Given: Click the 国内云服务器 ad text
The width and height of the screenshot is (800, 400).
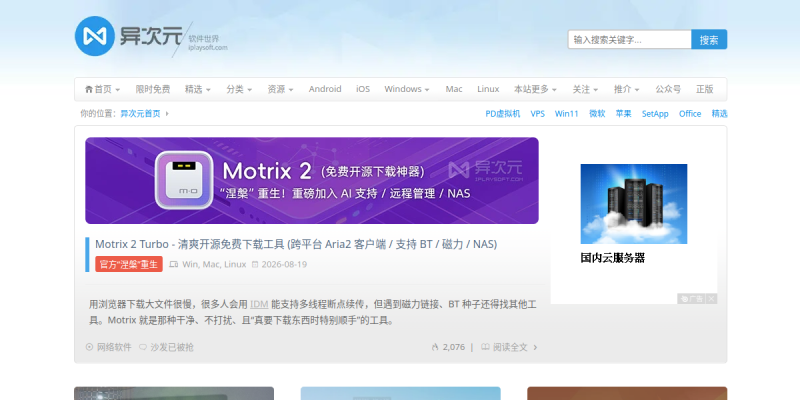Looking at the screenshot, I should pyautogui.click(x=613, y=258).
